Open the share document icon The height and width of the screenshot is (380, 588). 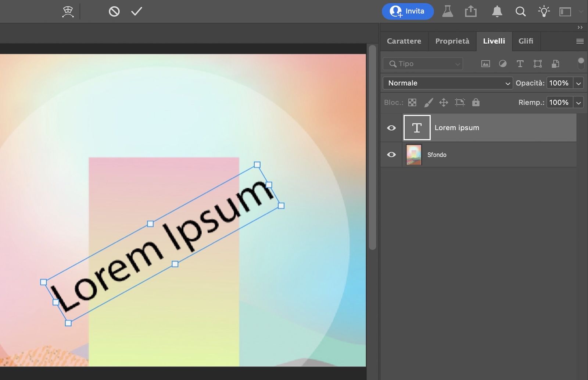pyautogui.click(x=471, y=11)
